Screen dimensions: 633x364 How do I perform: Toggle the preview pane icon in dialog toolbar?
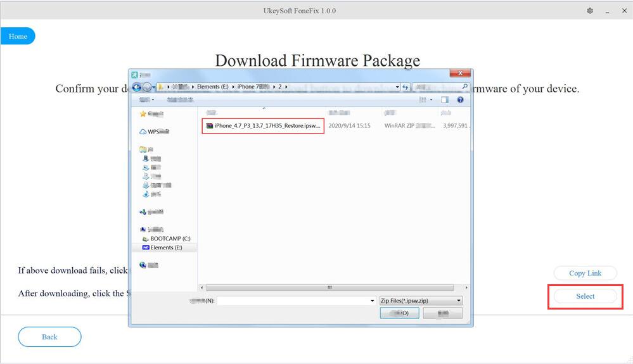click(x=444, y=99)
